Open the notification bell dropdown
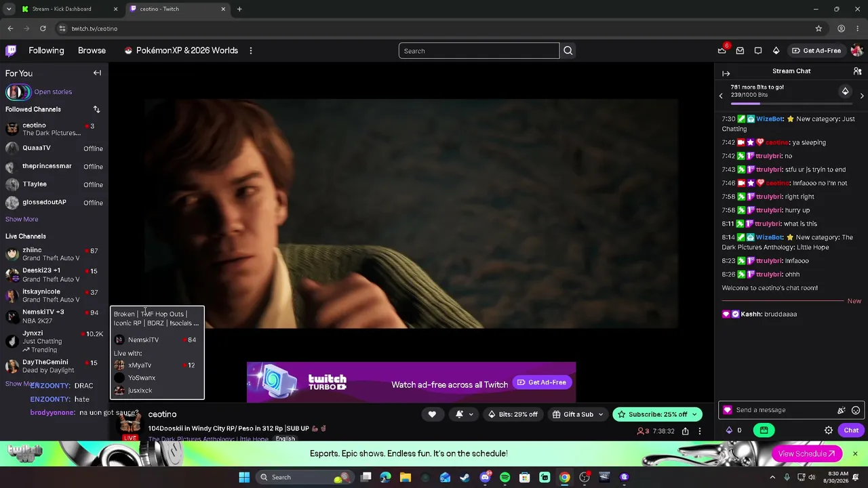868x488 pixels. pos(463,414)
